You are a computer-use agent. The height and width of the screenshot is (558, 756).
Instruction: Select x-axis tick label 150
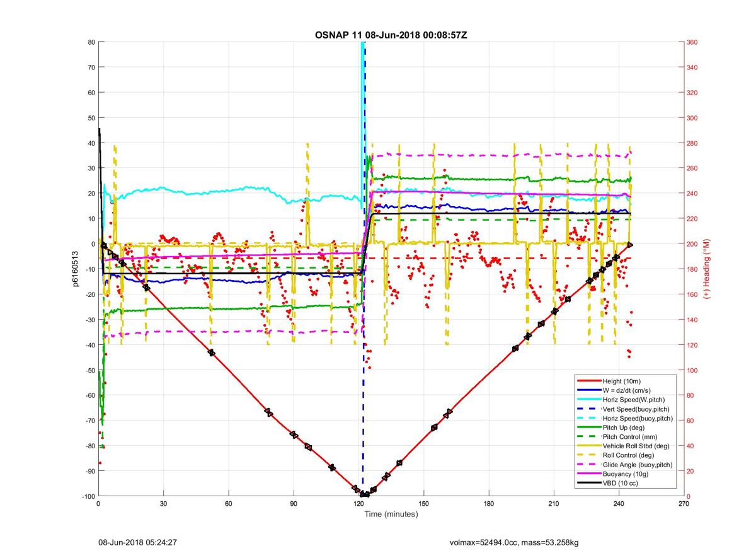pyautogui.click(x=423, y=504)
